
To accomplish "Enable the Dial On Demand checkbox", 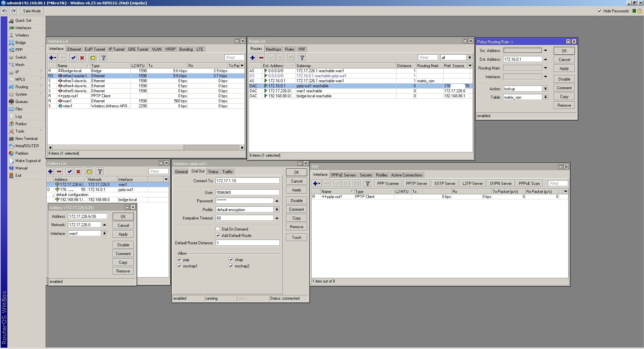I will (x=218, y=229).
